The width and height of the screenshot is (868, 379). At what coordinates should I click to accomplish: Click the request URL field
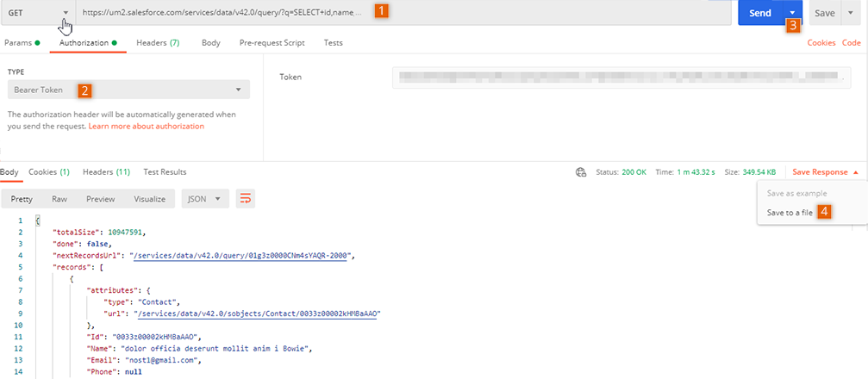[x=403, y=12]
